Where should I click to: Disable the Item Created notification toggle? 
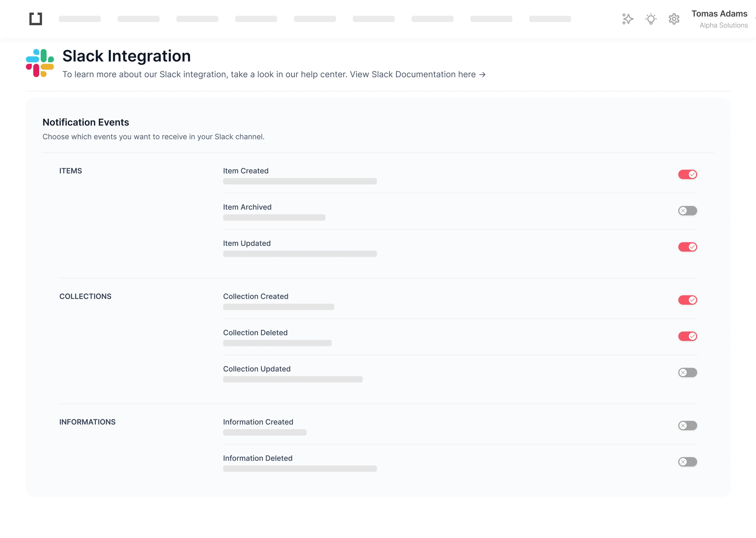(x=687, y=174)
